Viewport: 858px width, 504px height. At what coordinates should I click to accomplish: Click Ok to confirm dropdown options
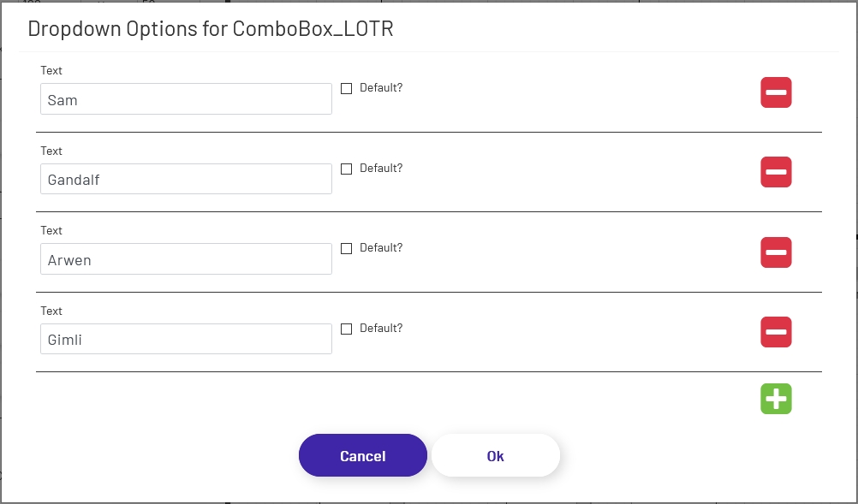point(495,455)
